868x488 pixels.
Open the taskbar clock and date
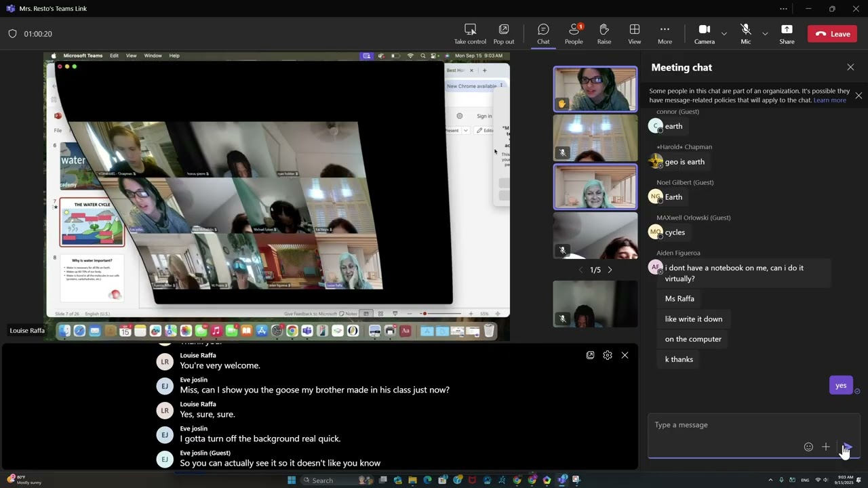tap(846, 480)
